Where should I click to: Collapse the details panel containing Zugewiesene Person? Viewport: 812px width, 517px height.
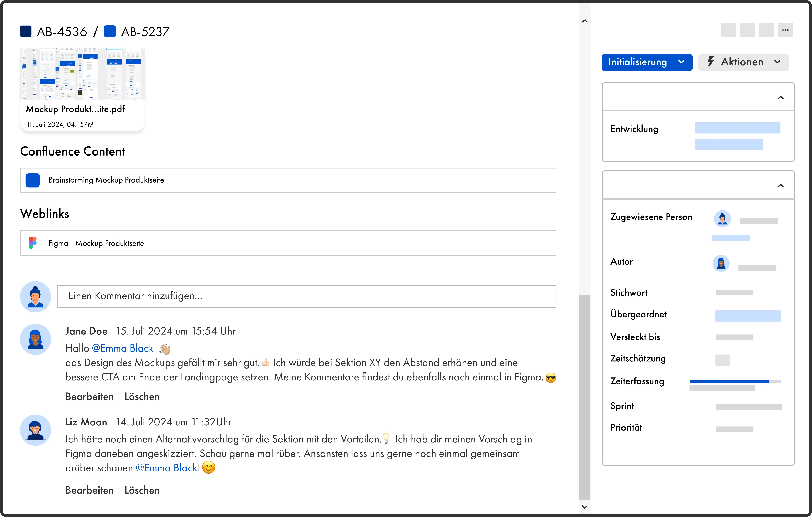[780, 186]
